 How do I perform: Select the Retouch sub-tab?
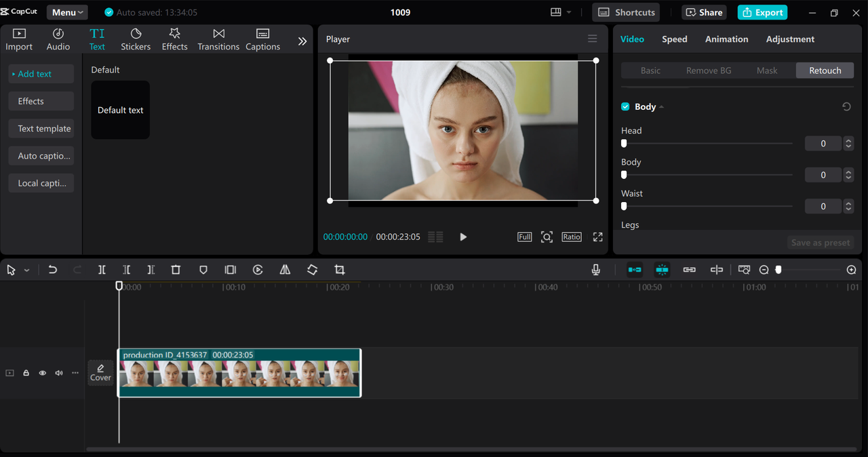click(825, 71)
